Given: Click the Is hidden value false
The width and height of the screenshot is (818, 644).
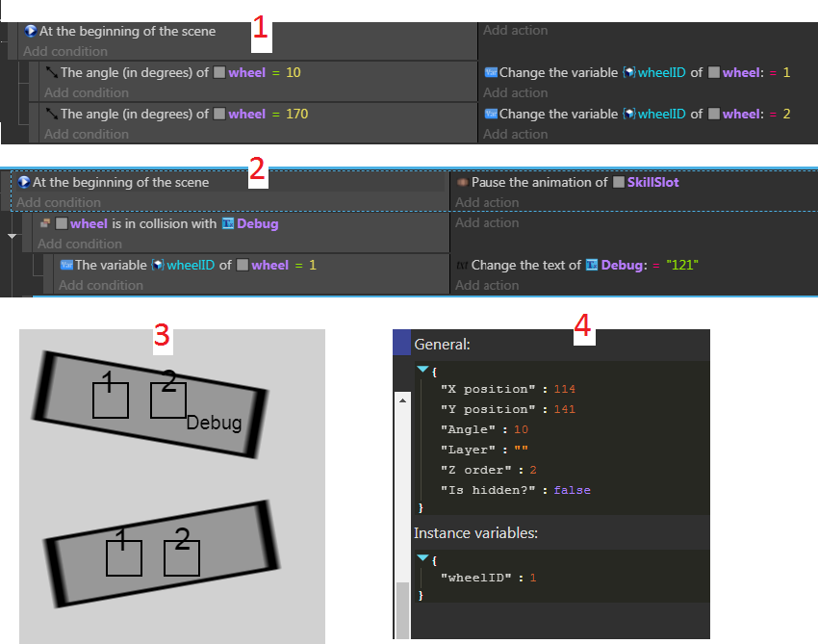Looking at the screenshot, I should (573, 490).
